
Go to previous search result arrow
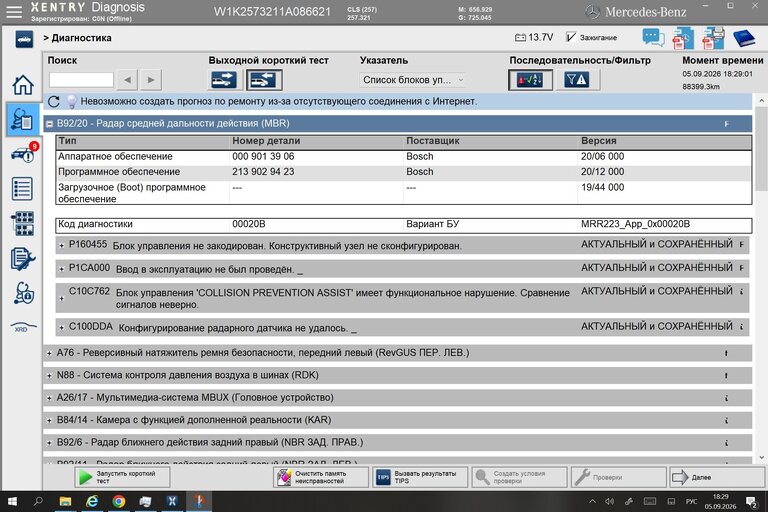127,80
